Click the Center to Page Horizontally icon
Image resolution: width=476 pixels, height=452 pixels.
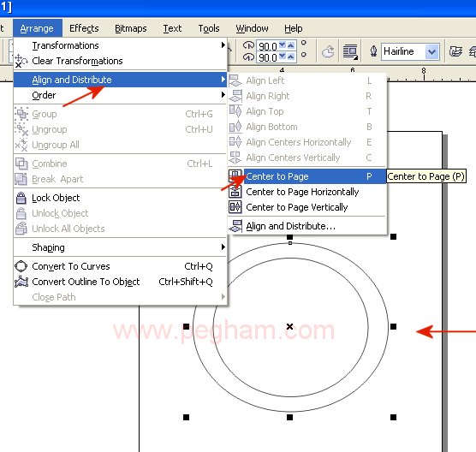[x=235, y=192]
